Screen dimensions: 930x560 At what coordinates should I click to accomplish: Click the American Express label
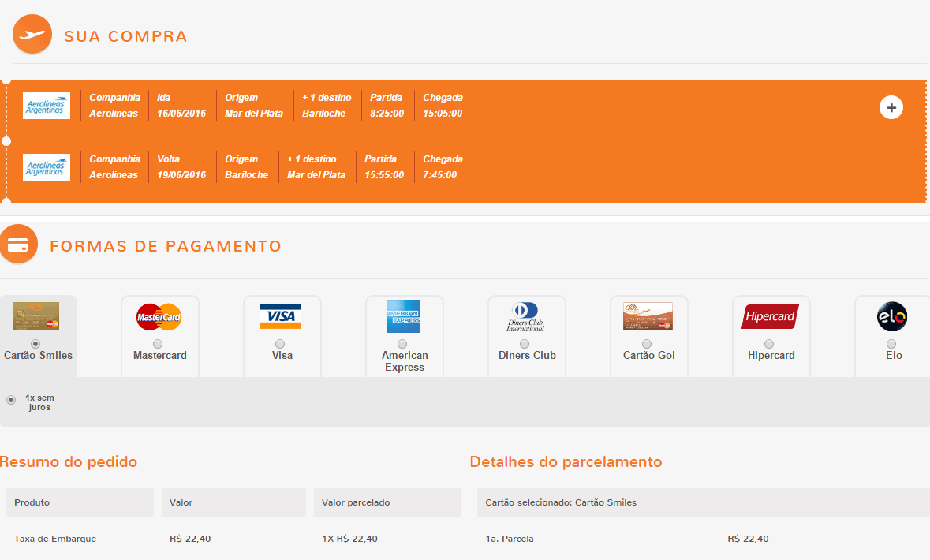point(405,361)
